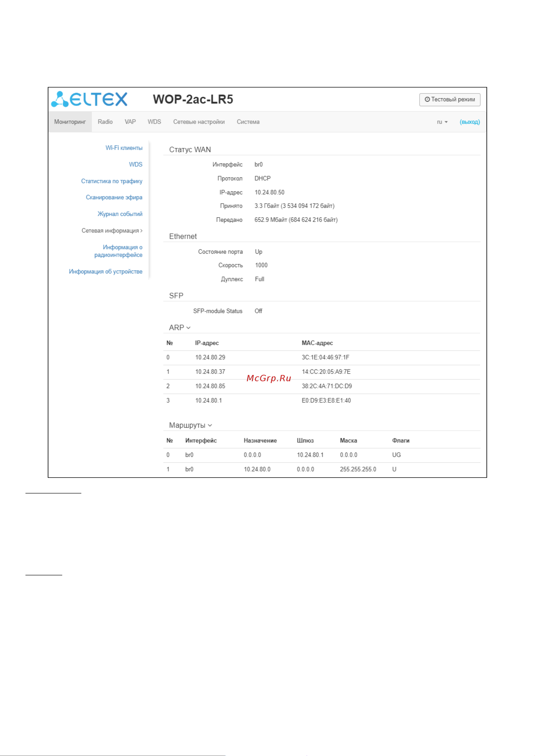
Task: Open Информация об устройстве page
Action: click(x=106, y=272)
